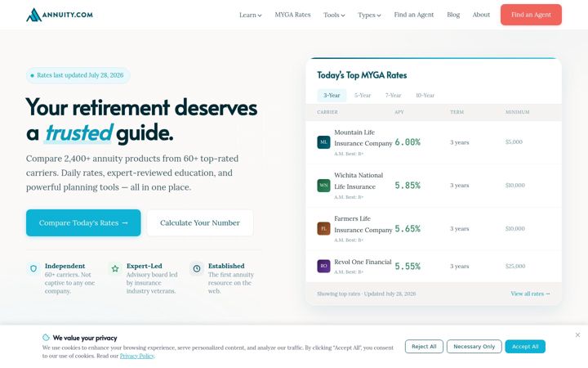This screenshot has width=588, height=368.
Task: Click the 5.85% rate value
Action: (408, 186)
